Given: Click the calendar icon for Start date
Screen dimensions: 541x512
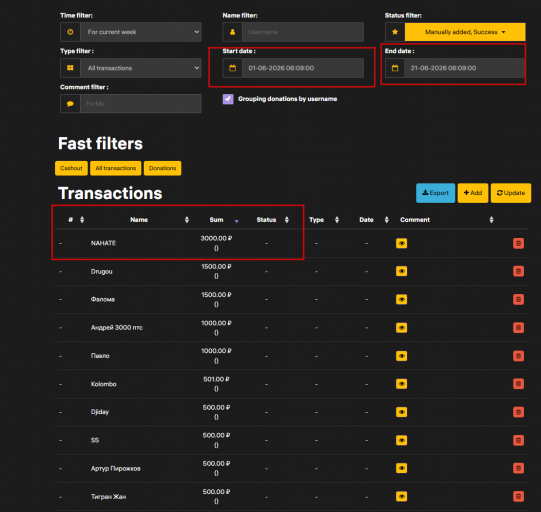Looking at the screenshot, I should [233, 68].
